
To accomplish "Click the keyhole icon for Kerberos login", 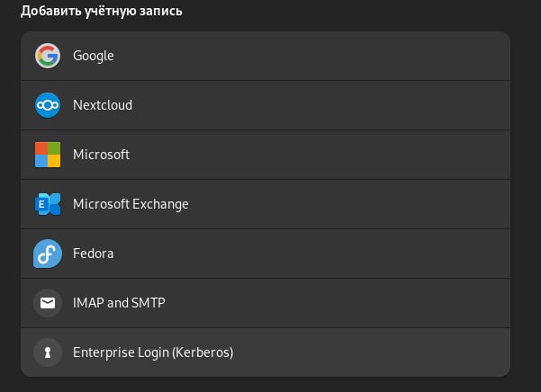I will click(x=47, y=352).
